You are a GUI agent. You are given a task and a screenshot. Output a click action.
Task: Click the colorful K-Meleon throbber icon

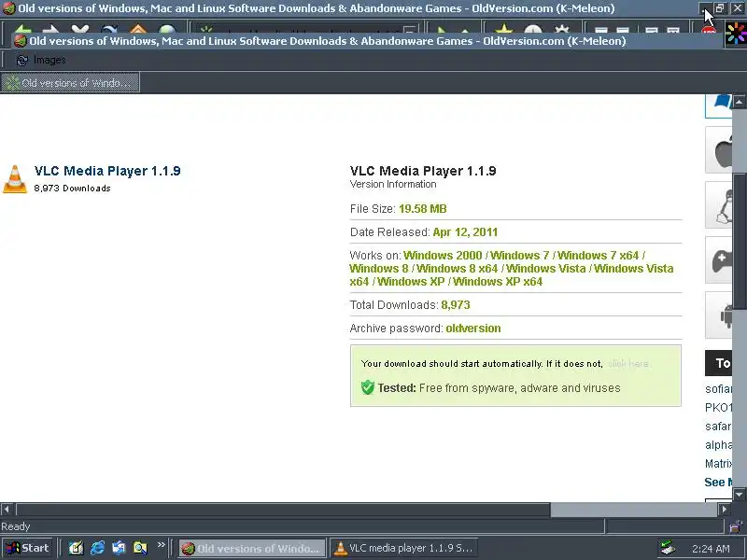735,35
